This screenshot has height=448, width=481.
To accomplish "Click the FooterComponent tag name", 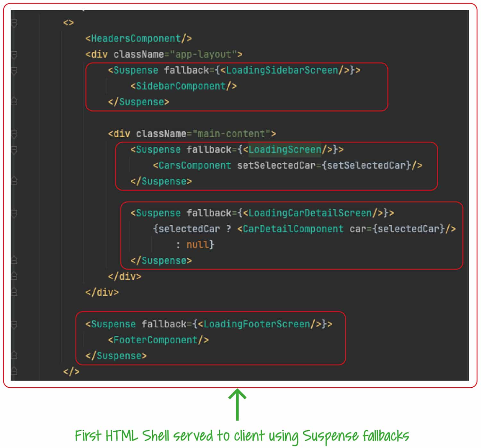I will tap(156, 340).
